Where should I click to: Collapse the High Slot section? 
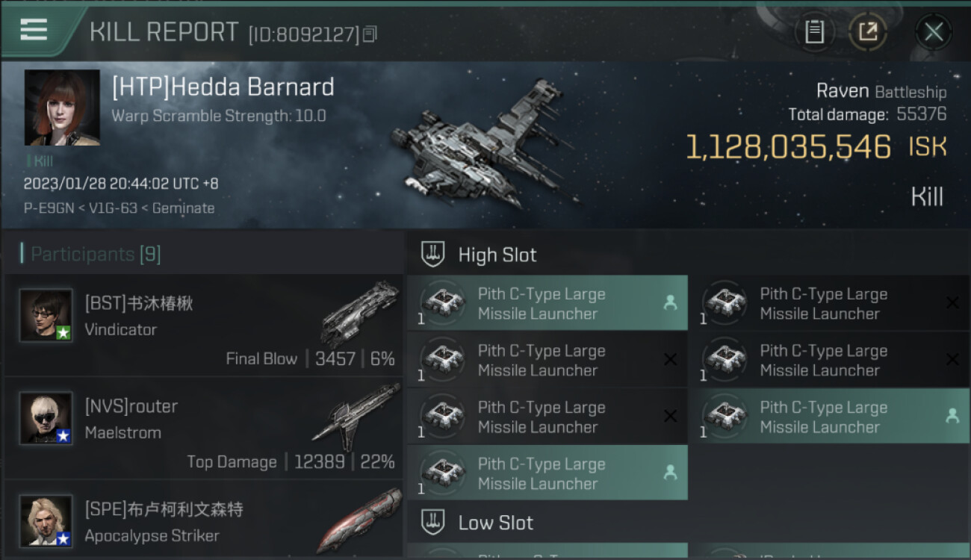click(x=497, y=255)
